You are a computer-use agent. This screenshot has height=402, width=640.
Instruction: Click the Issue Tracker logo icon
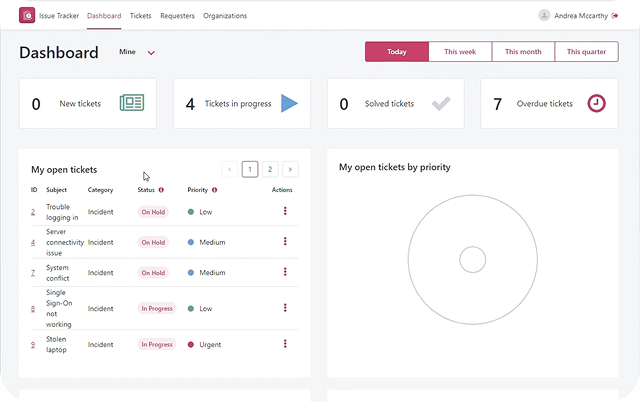(x=27, y=16)
